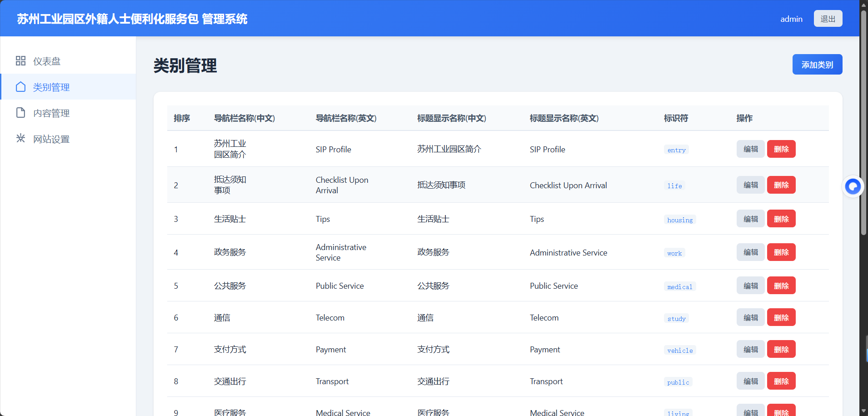Click the admin username in the header

[x=791, y=19]
